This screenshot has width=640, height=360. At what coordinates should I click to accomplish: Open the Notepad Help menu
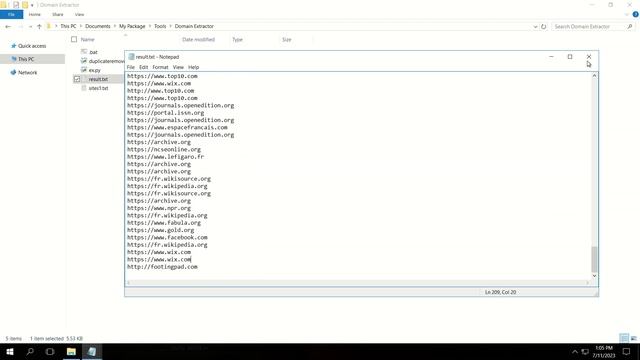(193, 67)
